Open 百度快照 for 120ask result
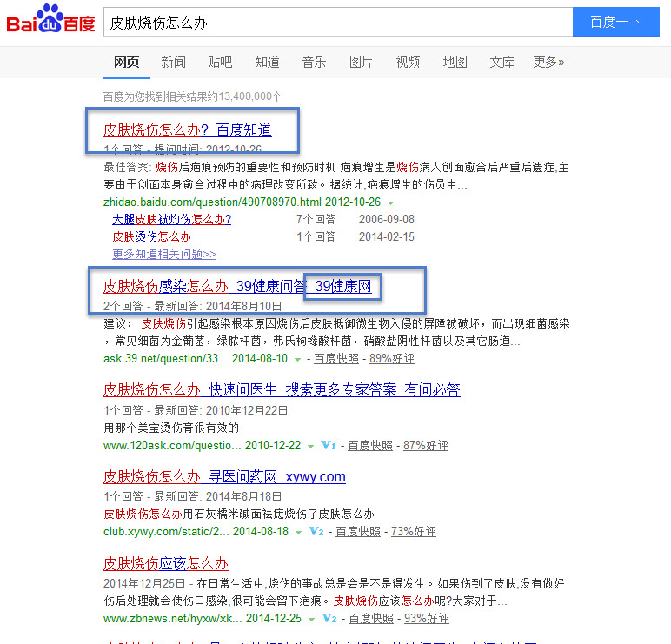 click(370, 446)
